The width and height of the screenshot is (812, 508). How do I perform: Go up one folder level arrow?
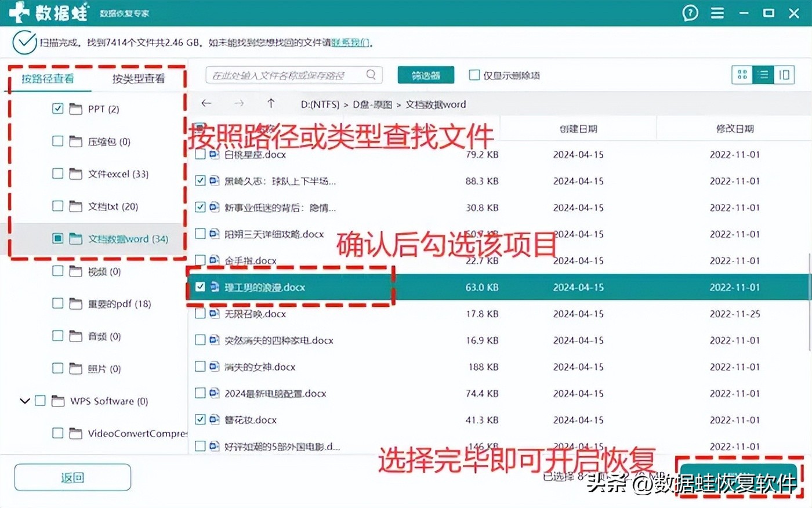coord(271,103)
